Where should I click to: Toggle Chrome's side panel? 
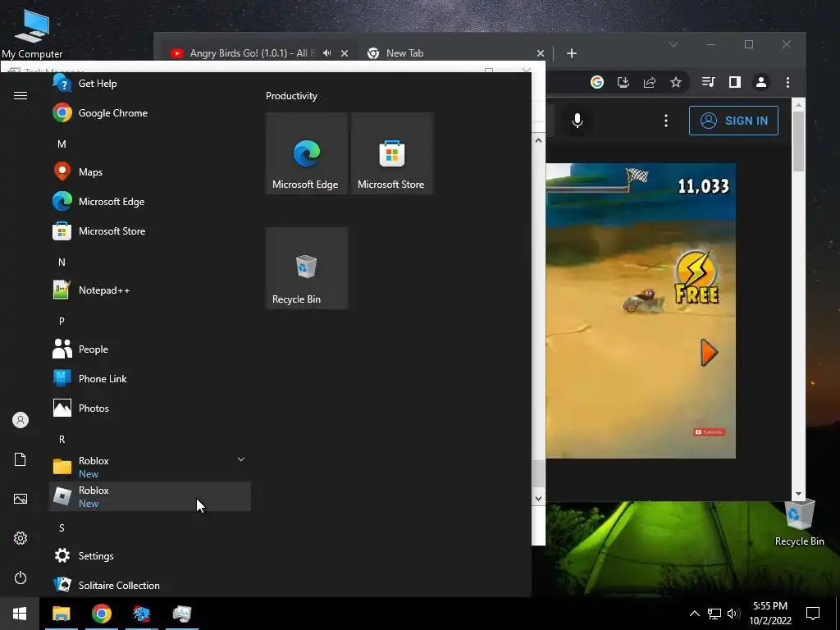click(734, 82)
